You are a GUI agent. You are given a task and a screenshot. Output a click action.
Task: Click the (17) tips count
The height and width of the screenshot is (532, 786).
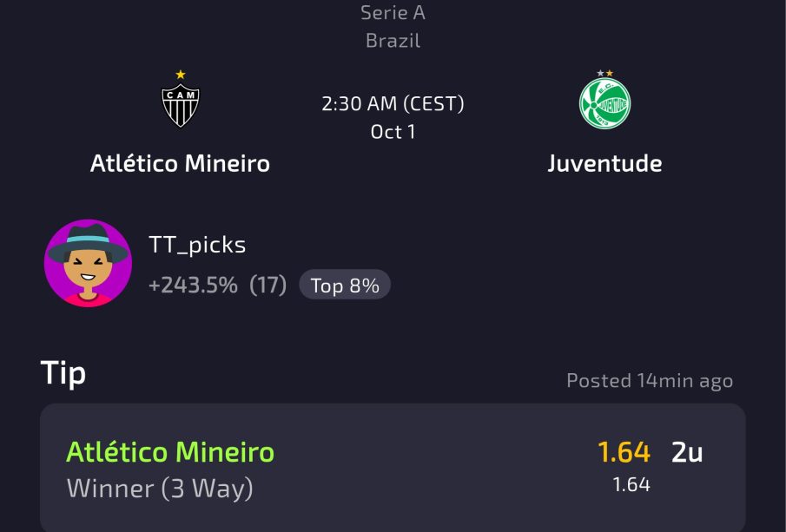pyautogui.click(x=268, y=286)
